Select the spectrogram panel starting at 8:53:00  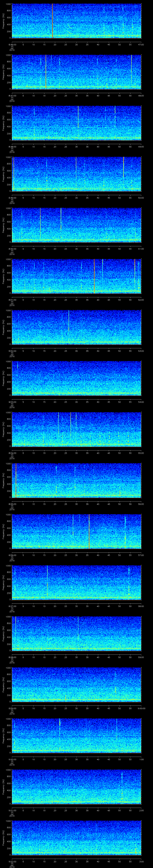click(x=76, y=378)
